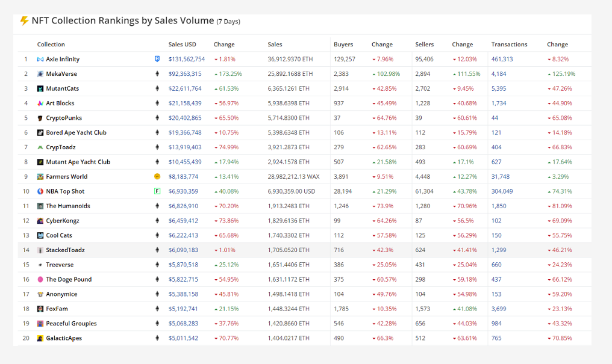Image resolution: width=612 pixels, height=364 pixels.
Task: Sort by the Transactions column header
Action: (510, 45)
